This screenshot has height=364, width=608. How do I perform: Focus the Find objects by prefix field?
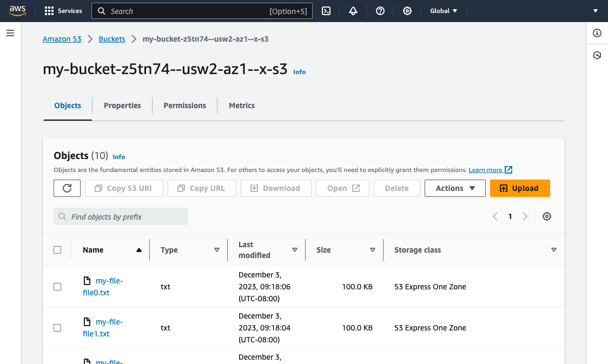121,217
